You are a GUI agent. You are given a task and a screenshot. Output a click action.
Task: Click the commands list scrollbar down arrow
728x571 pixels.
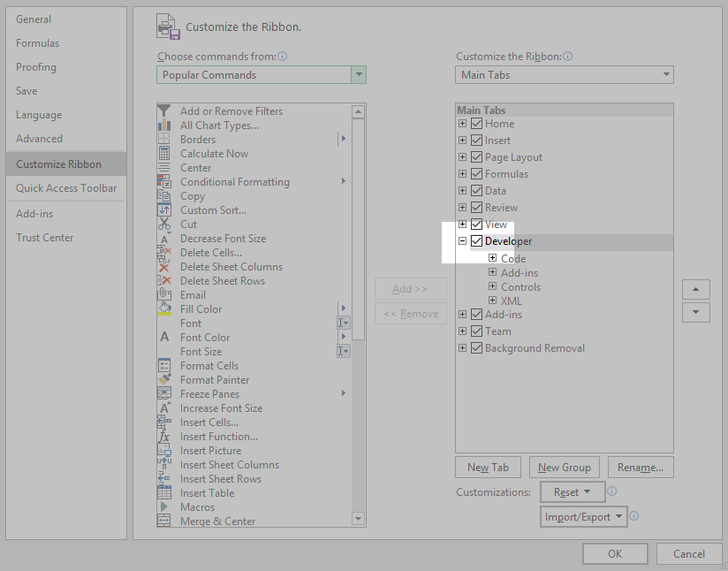click(x=358, y=519)
